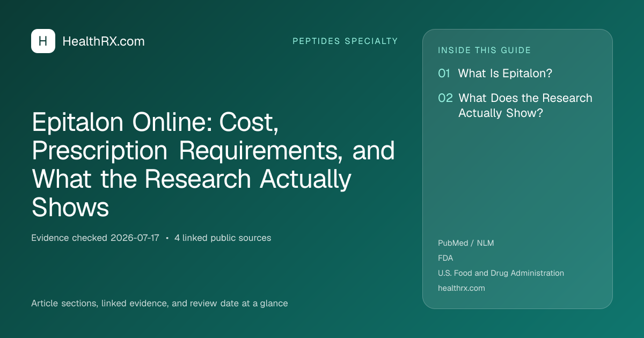Select the PEPTIDES SPECIALTY label

click(x=345, y=41)
